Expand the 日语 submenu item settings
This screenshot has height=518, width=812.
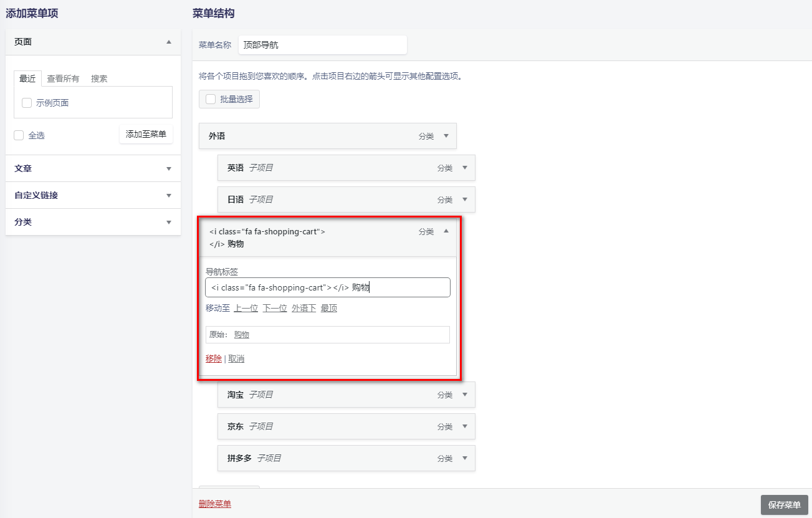point(464,199)
